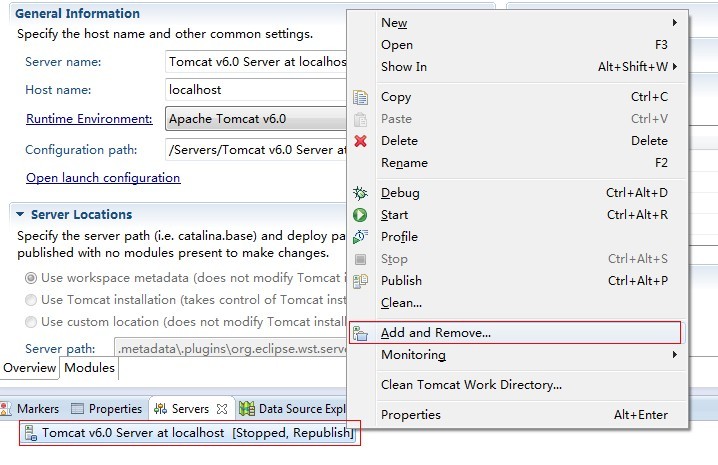Click the Tomcat server row icon
The height and width of the screenshot is (465, 718).
[31, 433]
